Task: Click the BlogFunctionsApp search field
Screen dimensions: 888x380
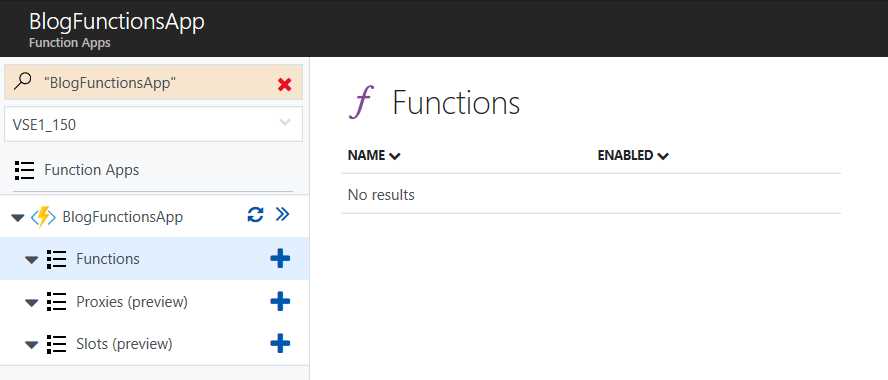Action: (x=153, y=82)
